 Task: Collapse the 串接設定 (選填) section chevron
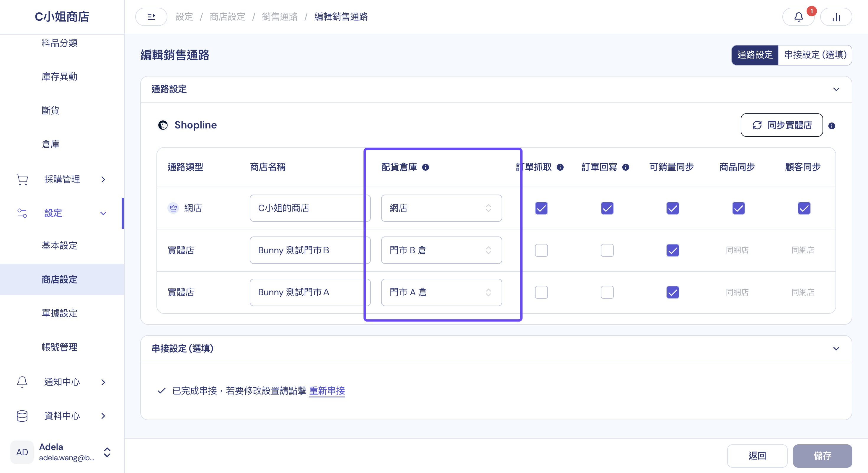(836, 348)
